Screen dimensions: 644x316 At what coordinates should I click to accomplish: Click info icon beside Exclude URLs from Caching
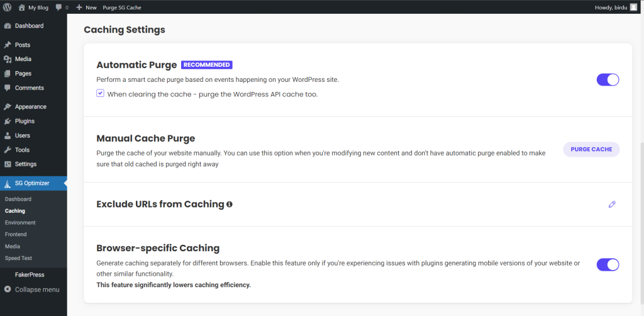(229, 204)
